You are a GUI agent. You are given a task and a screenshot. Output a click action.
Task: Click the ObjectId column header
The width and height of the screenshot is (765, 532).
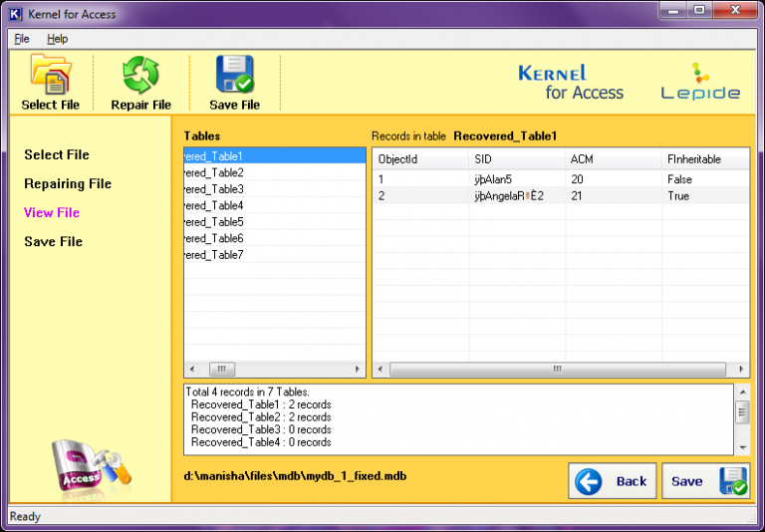(420, 159)
